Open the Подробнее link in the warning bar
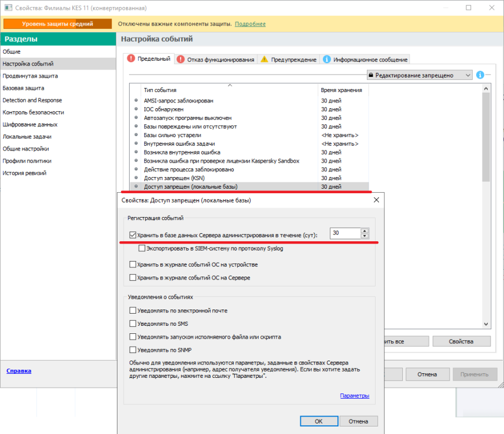504x434 pixels. coord(250,24)
